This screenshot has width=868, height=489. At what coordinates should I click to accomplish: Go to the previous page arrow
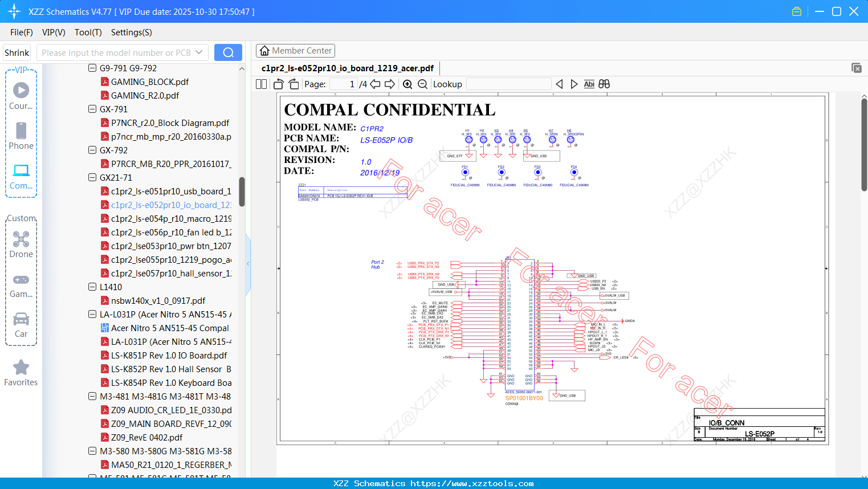[375, 84]
